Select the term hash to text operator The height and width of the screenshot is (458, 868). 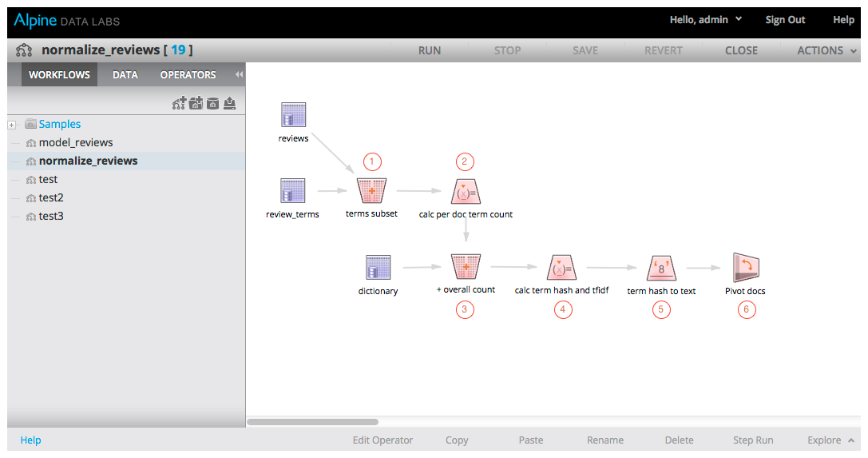661,268
